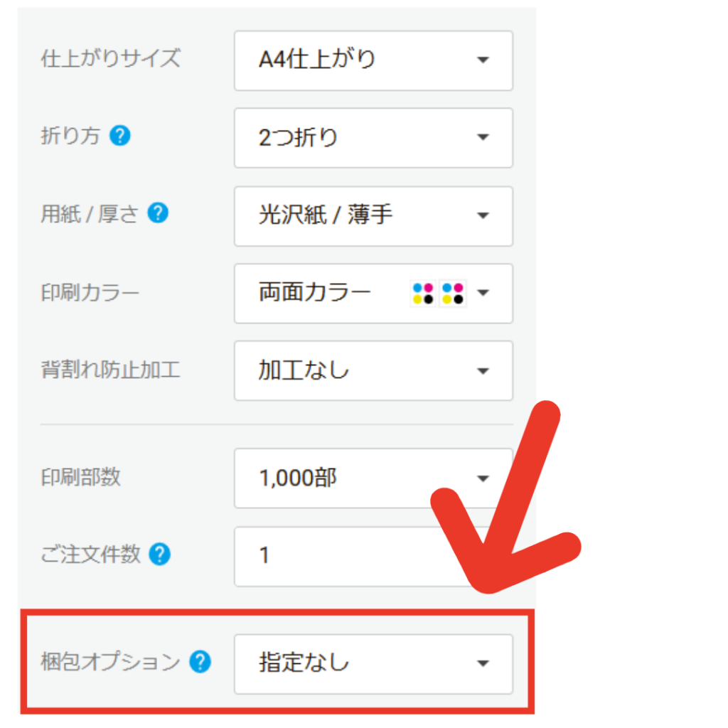Click the dropdown arrow in 梱包オプション
The image size is (728, 728).
coord(483,664)
